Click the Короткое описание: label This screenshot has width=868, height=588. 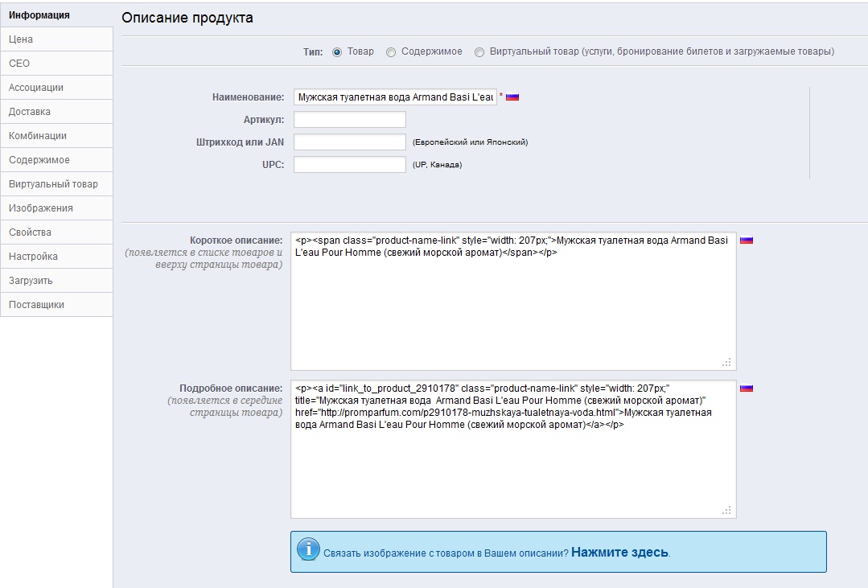[236, 241]
